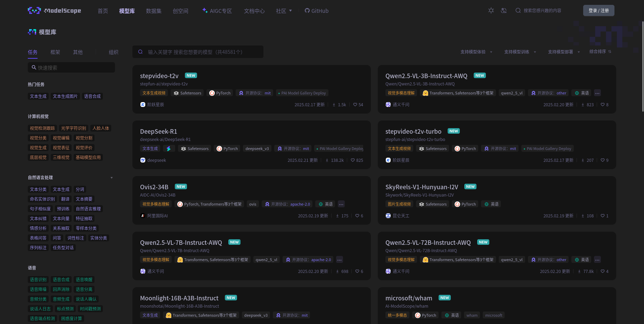
Task: Select the 基础模型应用 task tag
Action: (88, 157)
